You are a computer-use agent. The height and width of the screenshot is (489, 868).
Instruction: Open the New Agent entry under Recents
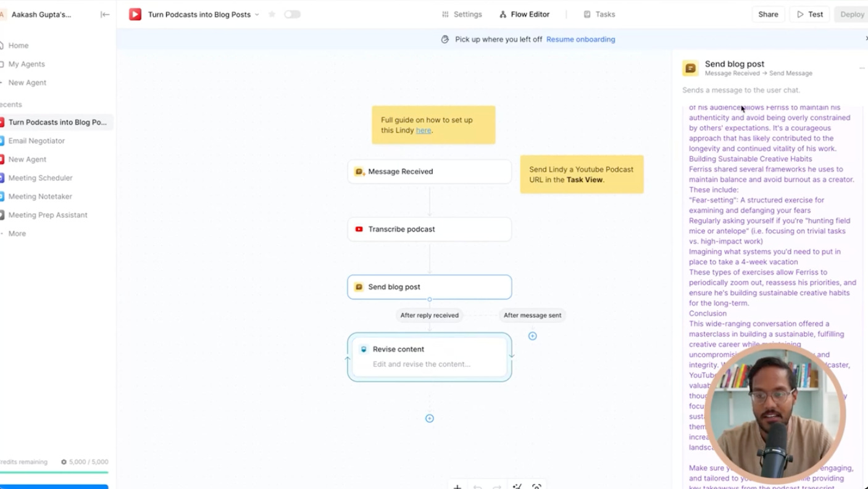27,159
